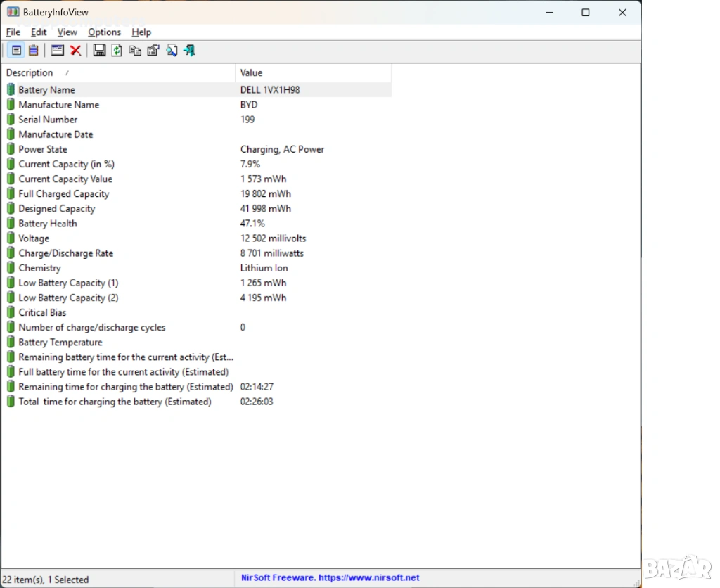720x588 pixels.
Task: Click the floppy disk Save icon
Action: [99, 51]
